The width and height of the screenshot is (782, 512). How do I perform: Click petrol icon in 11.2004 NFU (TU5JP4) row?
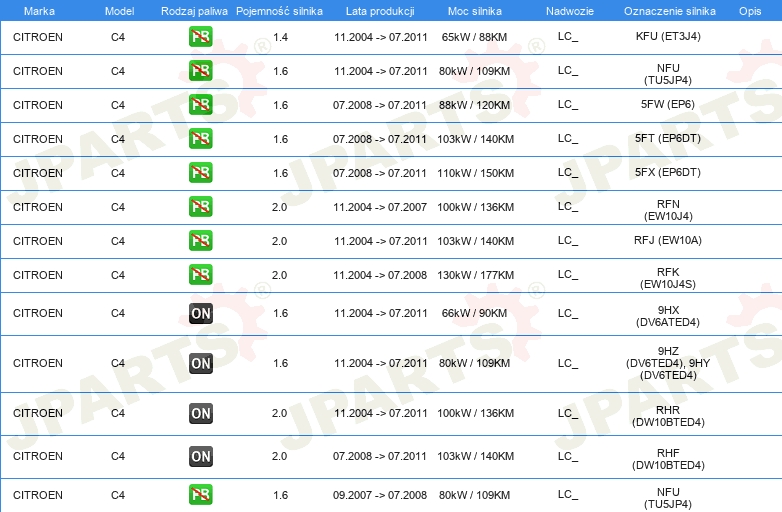pos(200,71)
